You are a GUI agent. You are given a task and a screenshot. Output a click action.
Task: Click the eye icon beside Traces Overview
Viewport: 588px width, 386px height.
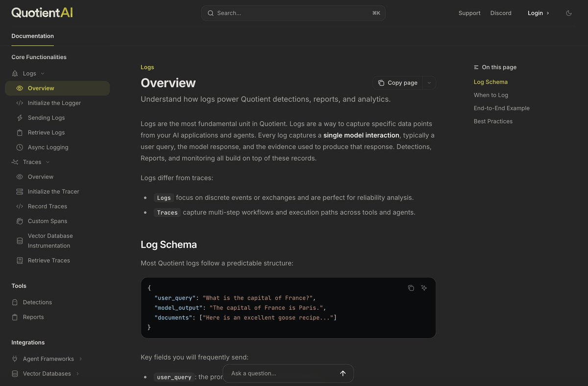[x=20, y=177]
